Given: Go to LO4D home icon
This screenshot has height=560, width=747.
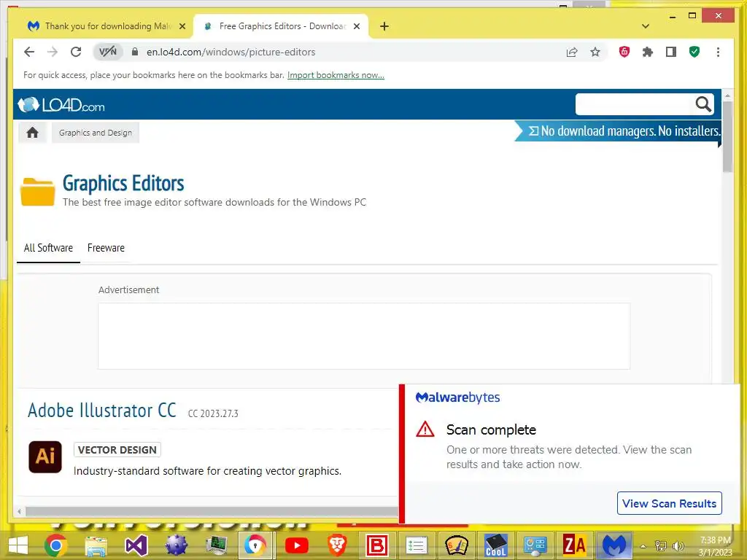Looking at the screenshot, I should (x=32, y=133).
